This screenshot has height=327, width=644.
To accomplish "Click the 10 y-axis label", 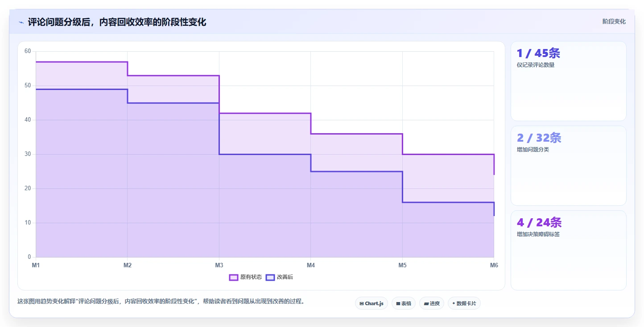I will click(28, 223).
